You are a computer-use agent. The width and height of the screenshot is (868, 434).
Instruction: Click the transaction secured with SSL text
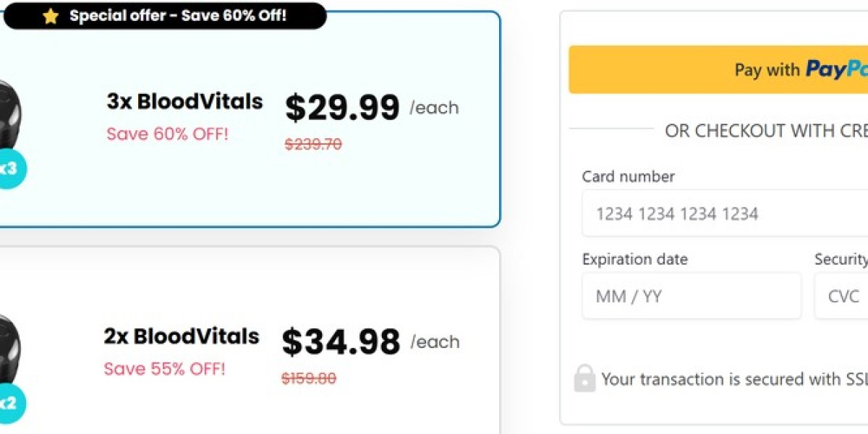coord(731,379)
